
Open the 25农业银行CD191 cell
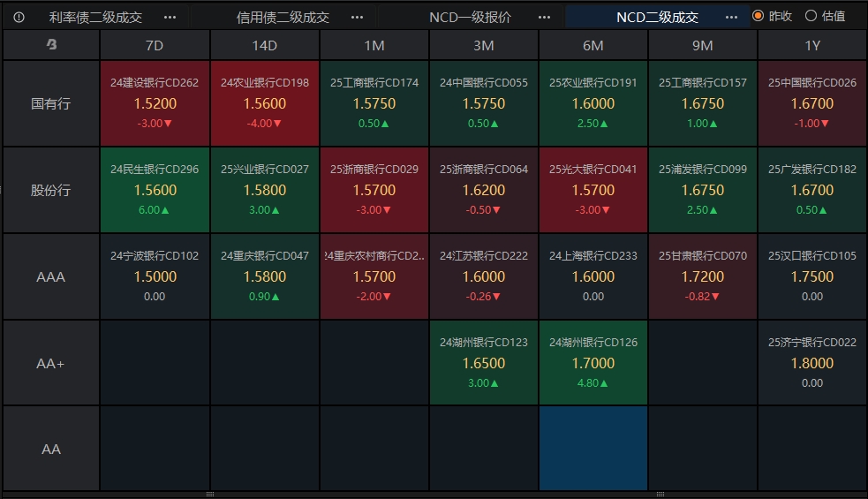click(x=593, y=103)
